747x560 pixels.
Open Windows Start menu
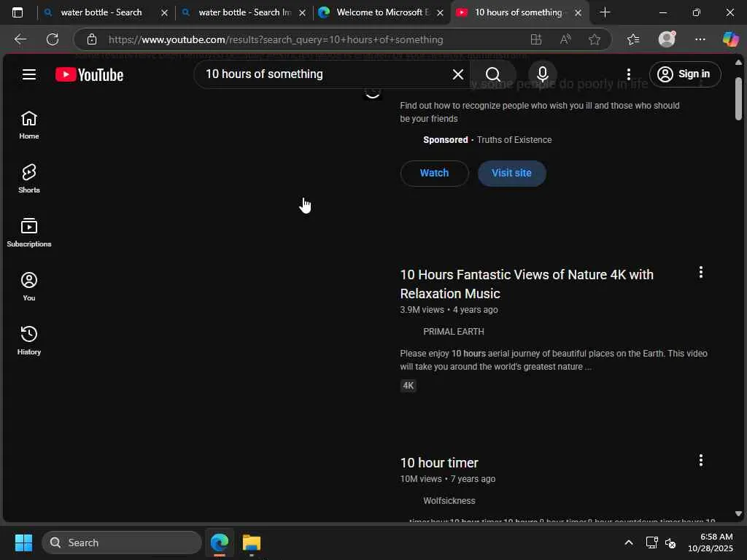pos(23,542)
